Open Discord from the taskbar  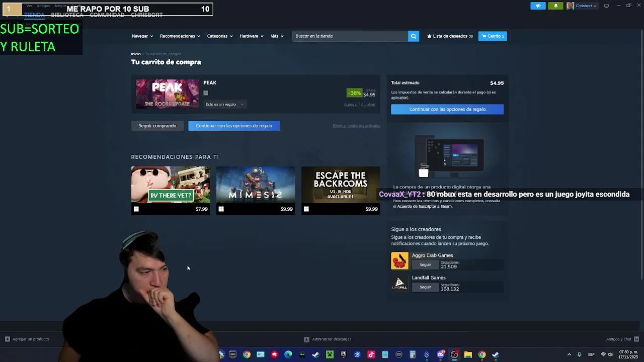point(440,354)
